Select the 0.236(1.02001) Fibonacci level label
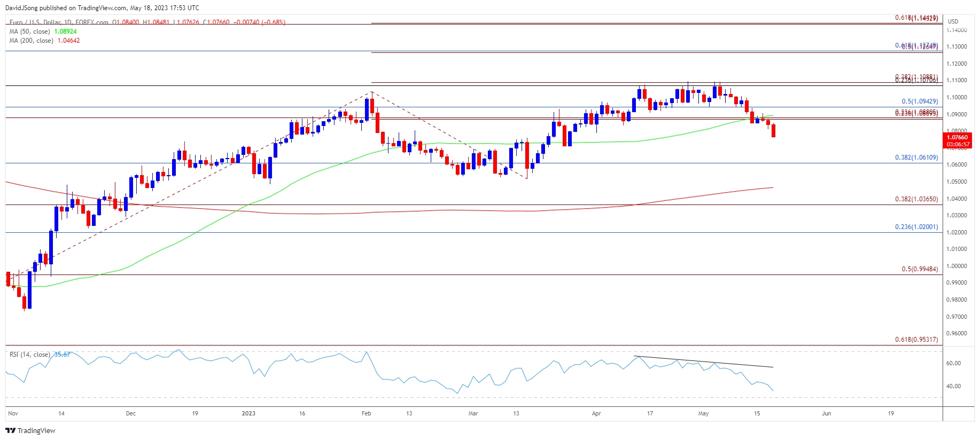Screen dimensions: 980x440 [916, 227]
